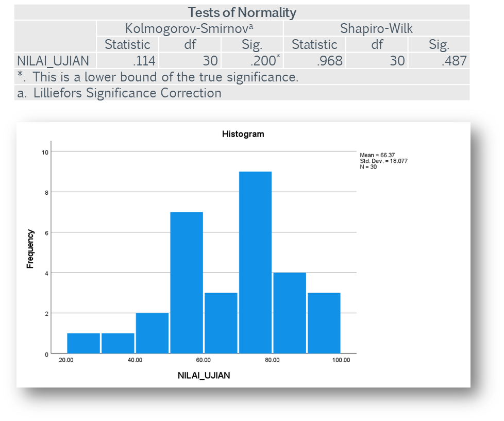Image resolution: width=504 pixels, height=421 pixels.
Task: Click the Histogram chart title
Action: pyautogui.click(x=243, y=134)
